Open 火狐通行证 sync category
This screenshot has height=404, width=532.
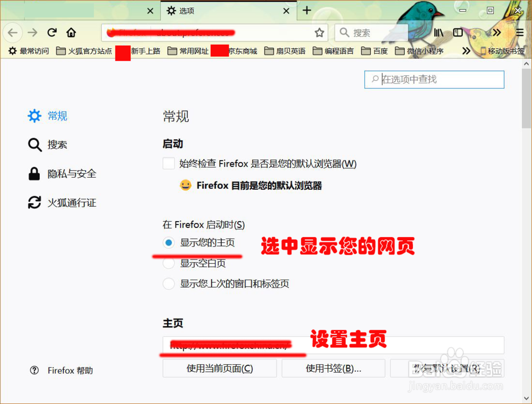pos(62,203)
